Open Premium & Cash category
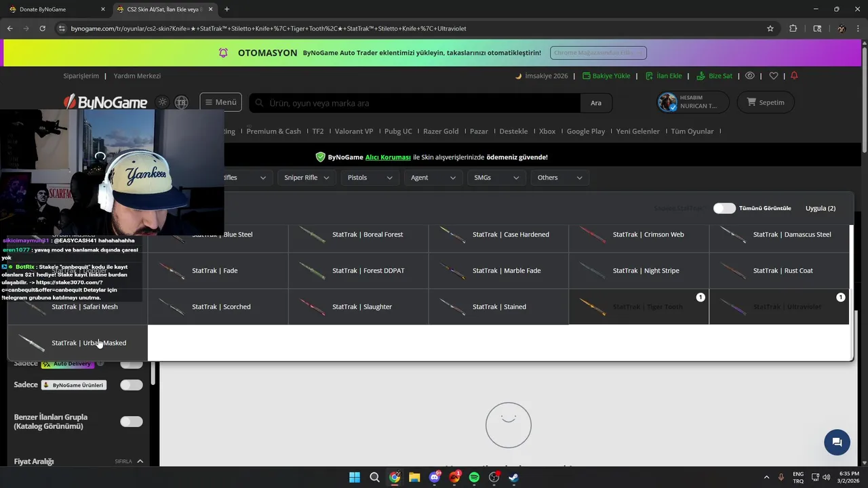The width and height of the screenshot is (868, 488). tap(273, 131)
